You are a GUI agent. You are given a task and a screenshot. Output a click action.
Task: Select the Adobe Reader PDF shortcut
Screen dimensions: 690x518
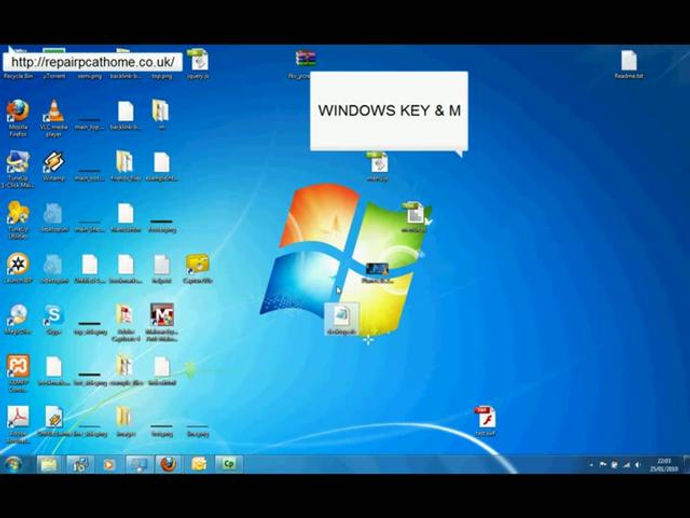[x=18, y=424]
